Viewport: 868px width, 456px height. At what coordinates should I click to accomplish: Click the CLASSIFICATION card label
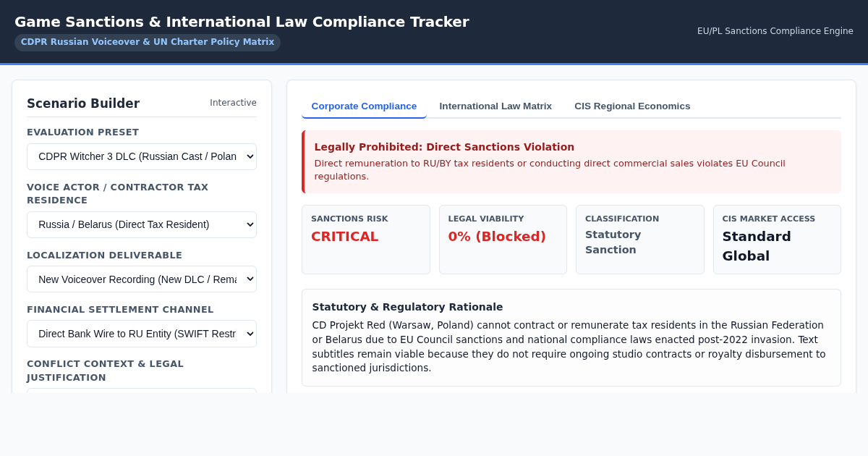pos(622,219)
